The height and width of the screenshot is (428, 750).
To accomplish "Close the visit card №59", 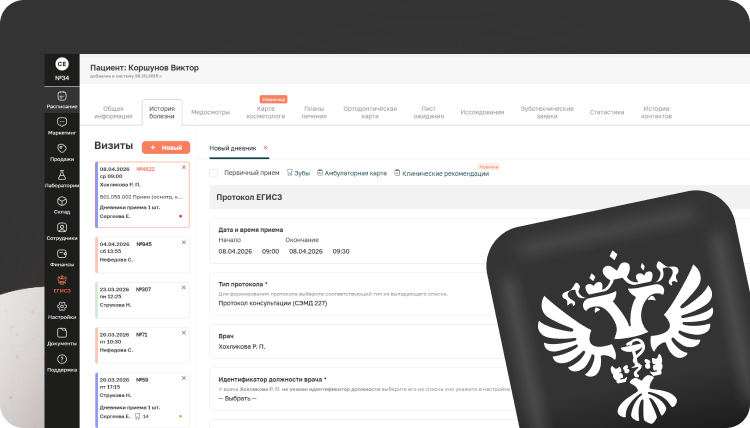I will [x=184, y=378].
